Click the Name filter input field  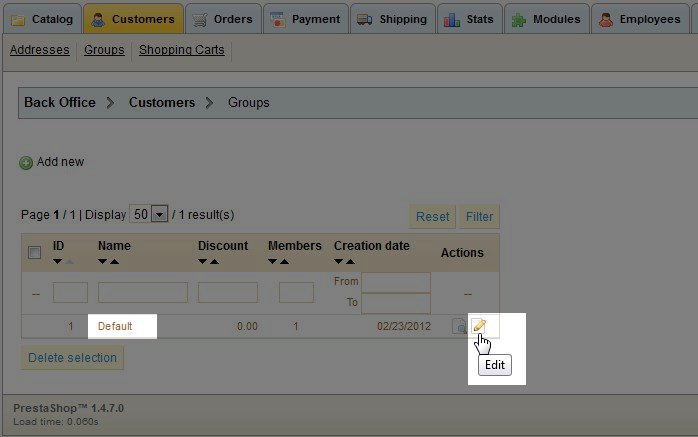pyautogui.click(x=142, y=293)
